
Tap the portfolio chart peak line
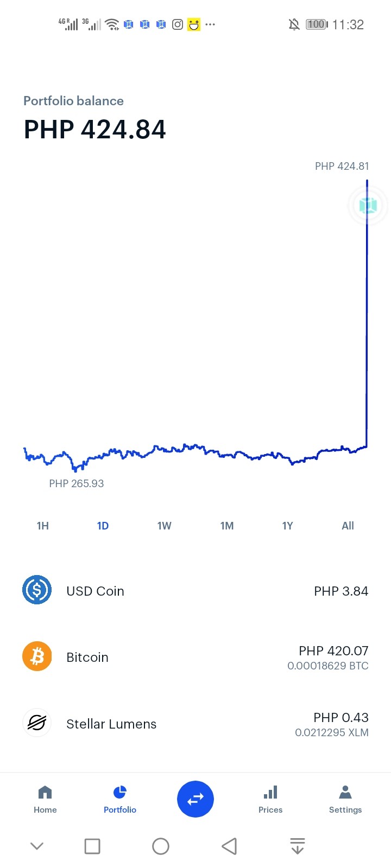367,314
